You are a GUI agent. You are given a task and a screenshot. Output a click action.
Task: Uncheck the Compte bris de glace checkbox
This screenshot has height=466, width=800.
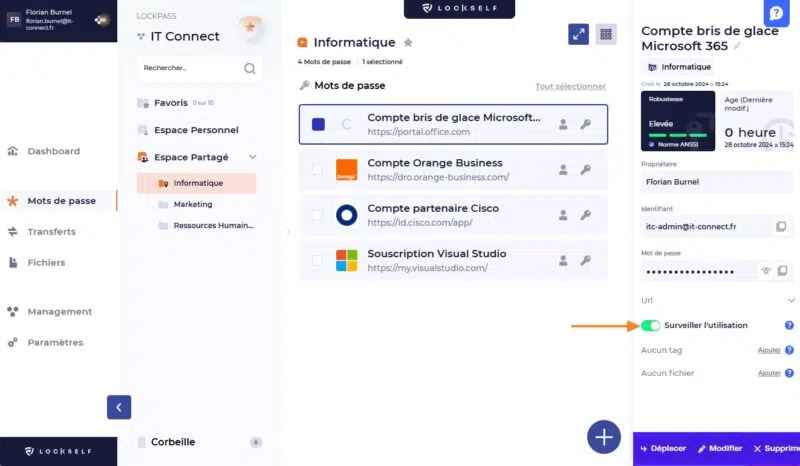click(318, 124)
